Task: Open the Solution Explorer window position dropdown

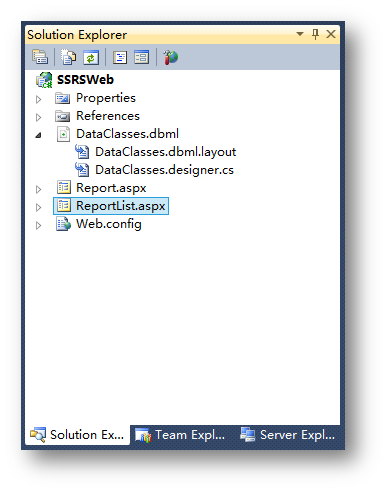Action: [x=300, y=34]
